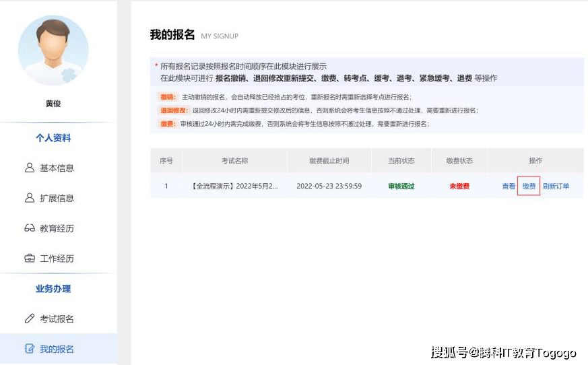The width and height of the screenshot is (588, 365).
Task: Click deadline 2022-05-23 23:59:59 cell
Action: coord(329,186)
